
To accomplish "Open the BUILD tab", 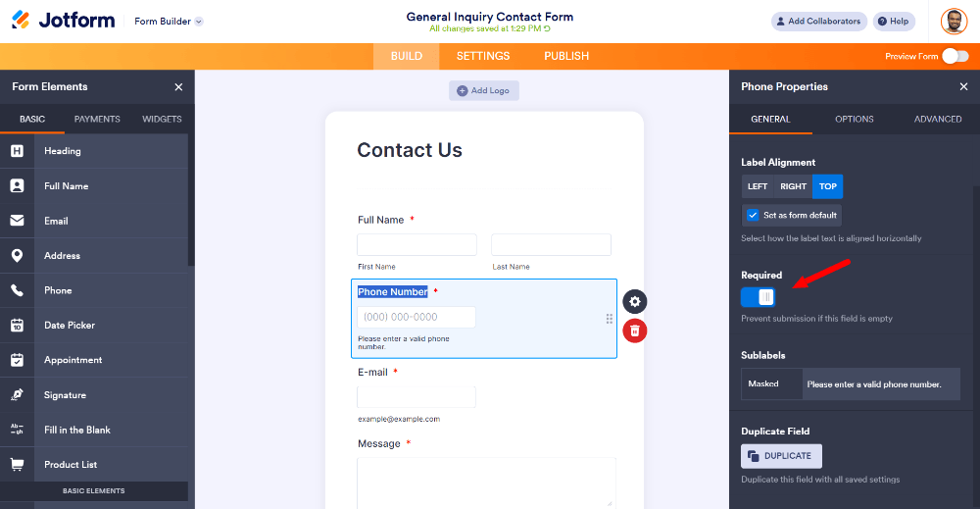I will tap(407, 56).
